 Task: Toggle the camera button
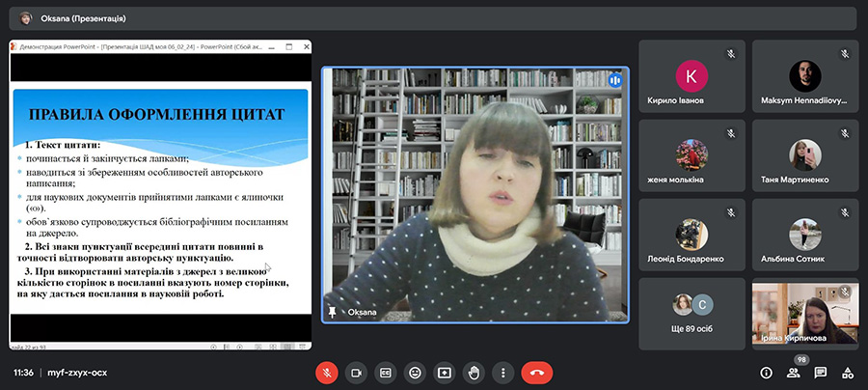coord(356,373)
